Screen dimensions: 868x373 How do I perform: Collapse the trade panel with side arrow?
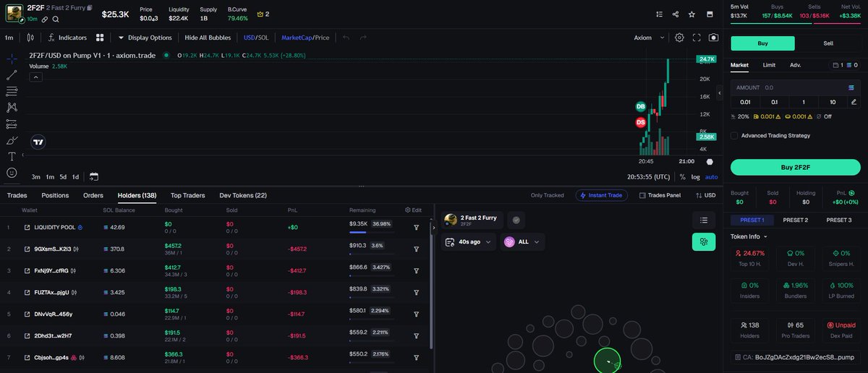click(719, 93)
